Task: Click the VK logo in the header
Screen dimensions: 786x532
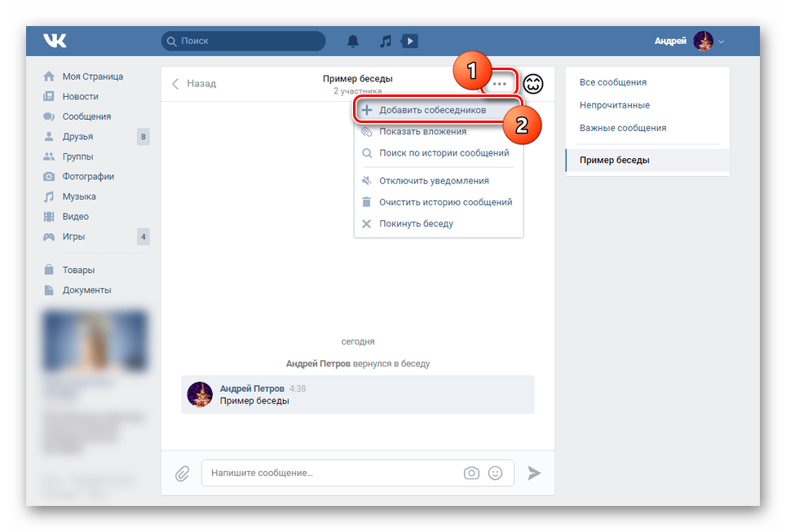Action: click(55, 41)
